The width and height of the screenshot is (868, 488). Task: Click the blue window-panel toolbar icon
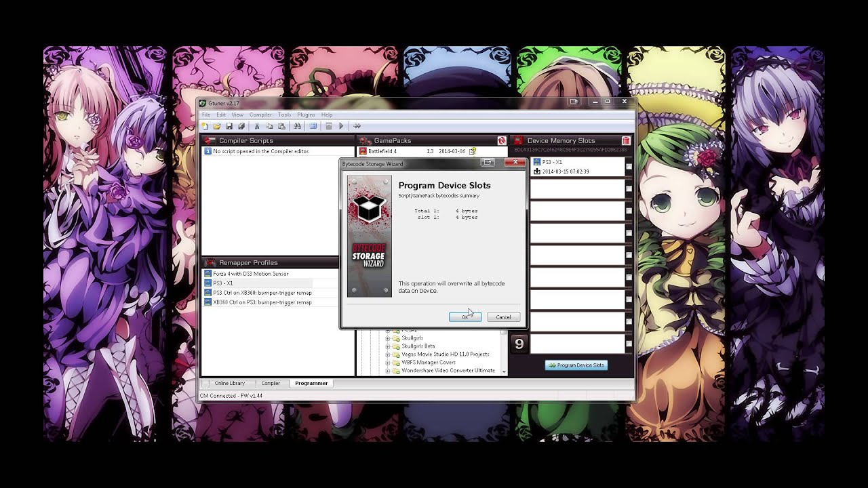pos(313,126)
